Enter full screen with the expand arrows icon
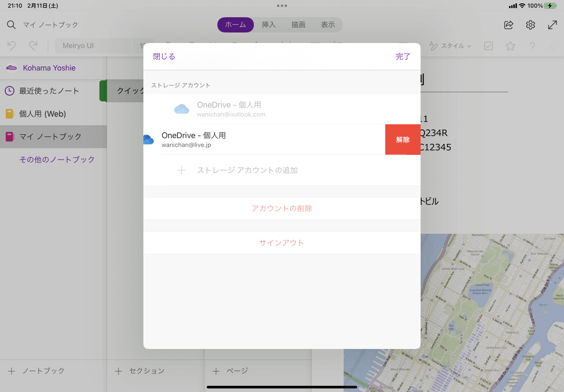The height and width of the screenshot is (392, 564). 552,25
